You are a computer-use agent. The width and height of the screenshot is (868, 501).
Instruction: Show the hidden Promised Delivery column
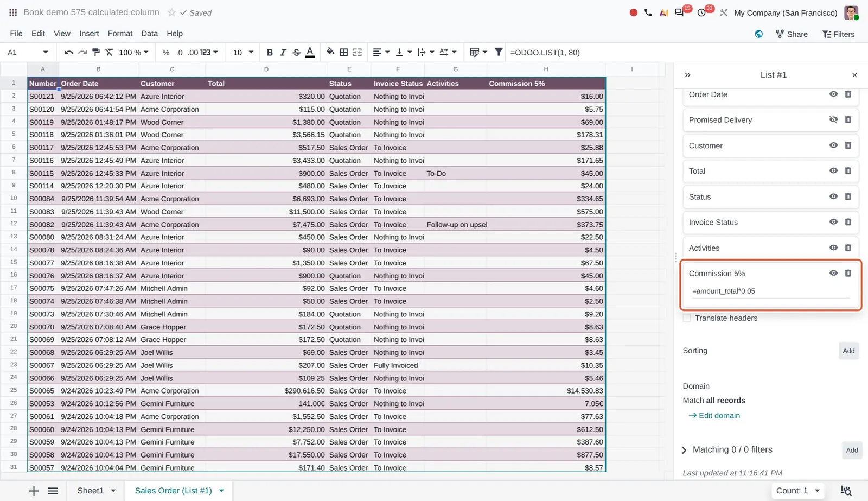click(833, 119)
